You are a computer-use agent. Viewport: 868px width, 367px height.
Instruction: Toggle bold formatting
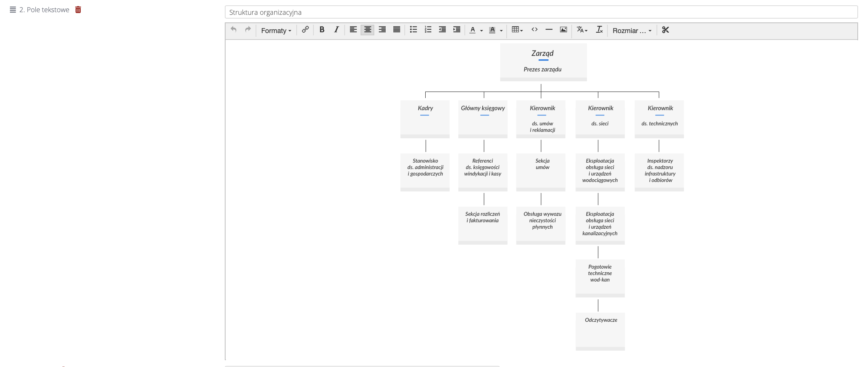tap(322, 30)
